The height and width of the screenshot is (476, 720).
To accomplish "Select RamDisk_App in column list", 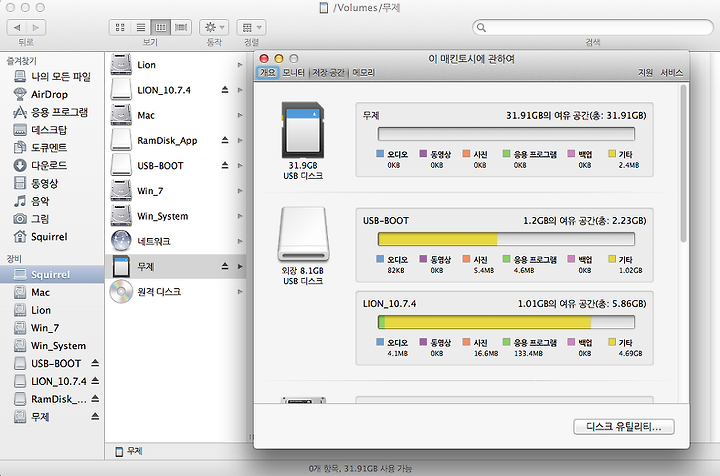I will pos(176,140).
